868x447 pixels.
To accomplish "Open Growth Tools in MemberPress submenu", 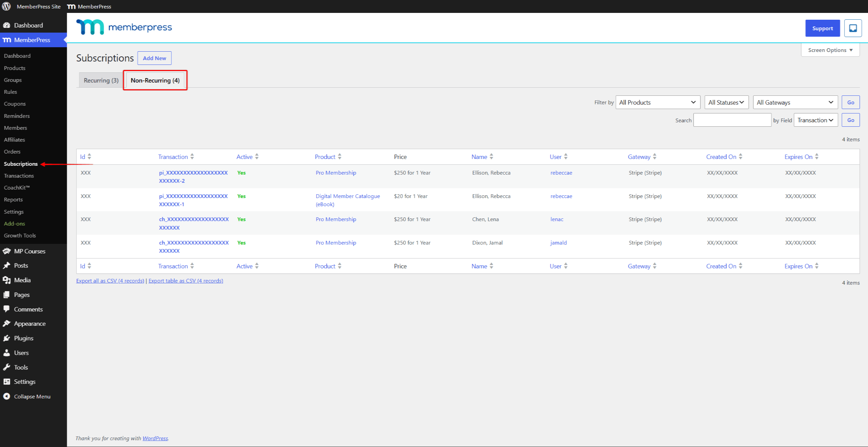I will (x=20, y=235).
